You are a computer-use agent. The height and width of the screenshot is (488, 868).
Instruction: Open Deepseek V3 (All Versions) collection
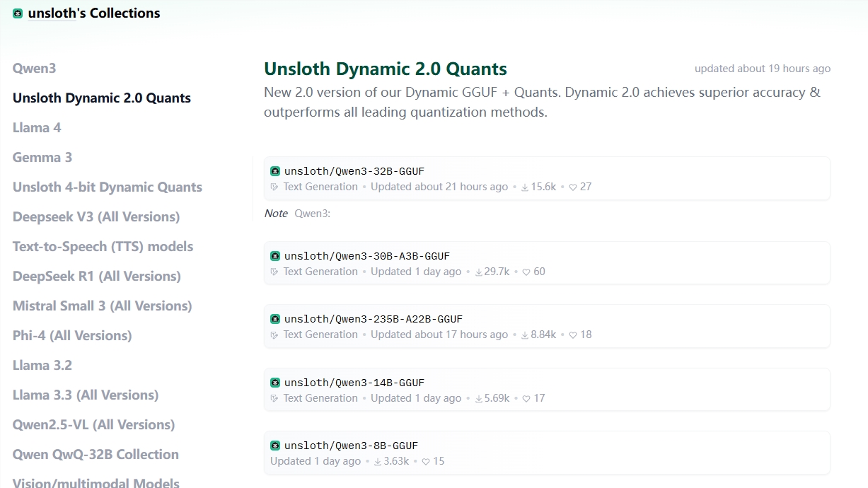[x=96, y=217]
